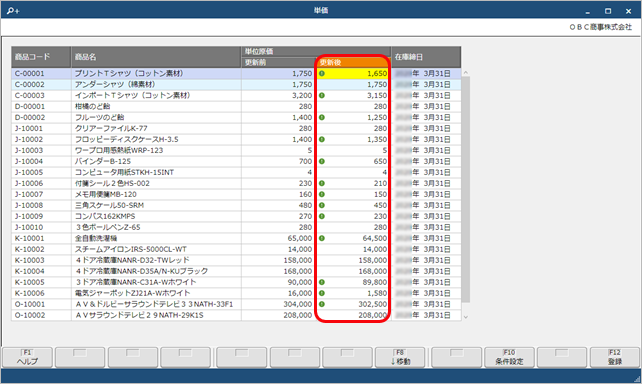
Task: Click updated cost cell 208,000 for O-10002
Action: click(x=353, y=315)
